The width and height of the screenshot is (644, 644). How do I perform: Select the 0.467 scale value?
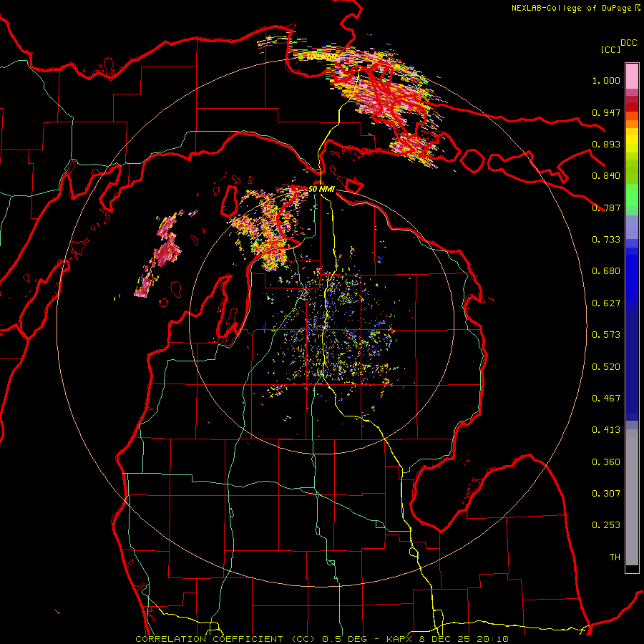[606, 399]
